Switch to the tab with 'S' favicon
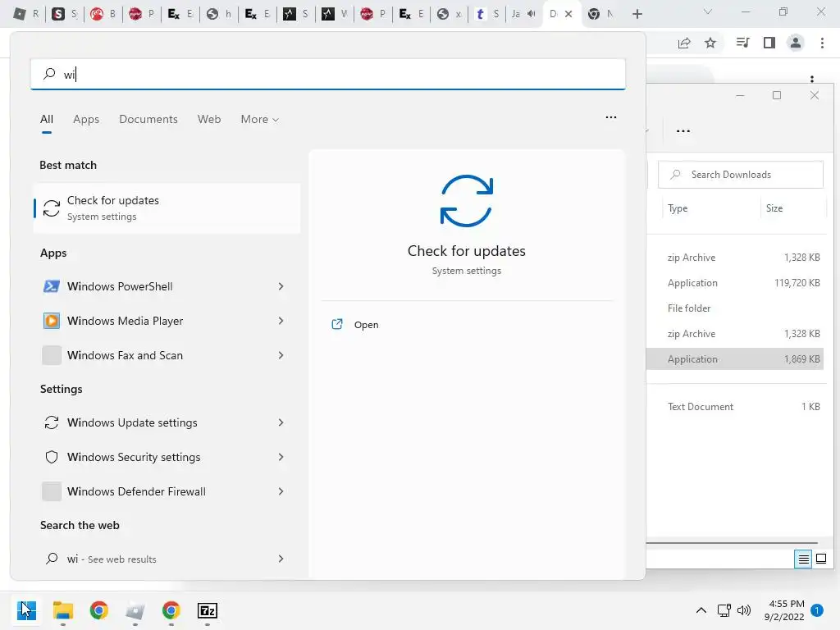Viewport: 840px width, 630px height. pos(65,14)
